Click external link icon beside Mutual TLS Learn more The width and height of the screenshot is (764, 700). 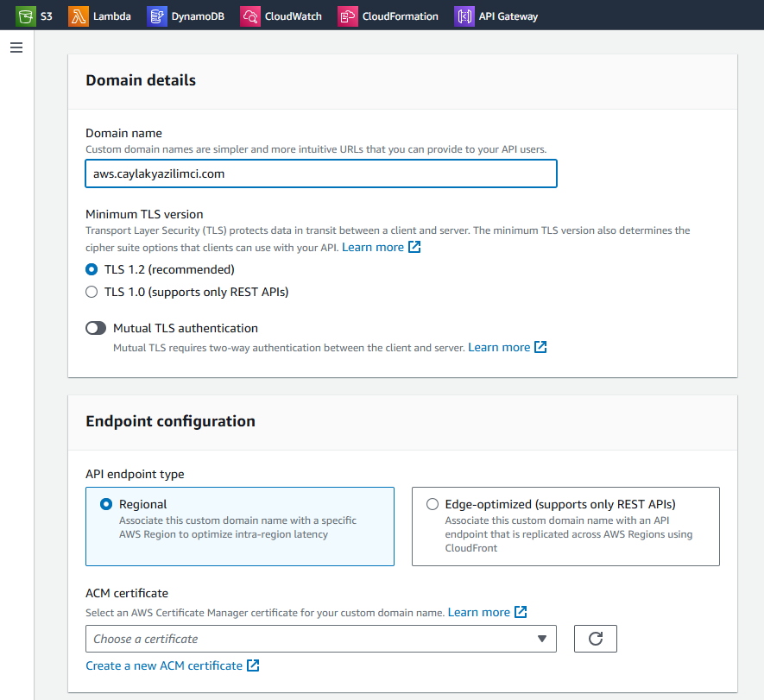click(540, 347)
